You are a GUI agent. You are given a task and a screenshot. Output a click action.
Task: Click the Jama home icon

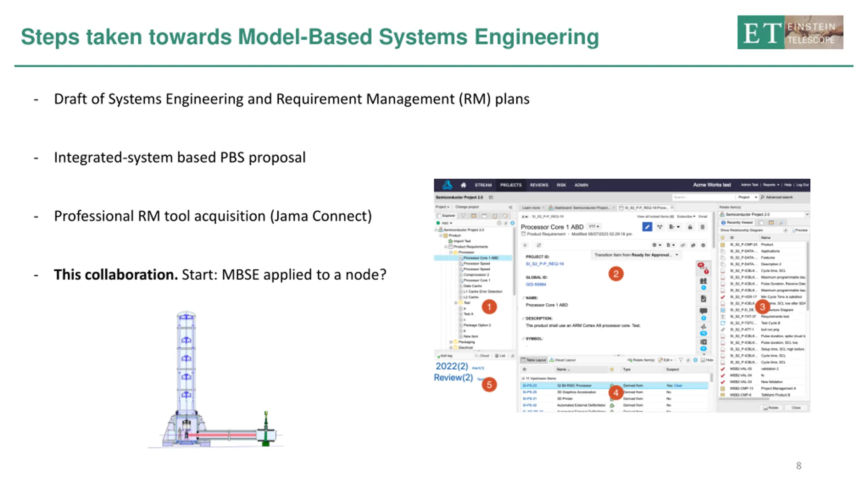click(463, 185)
